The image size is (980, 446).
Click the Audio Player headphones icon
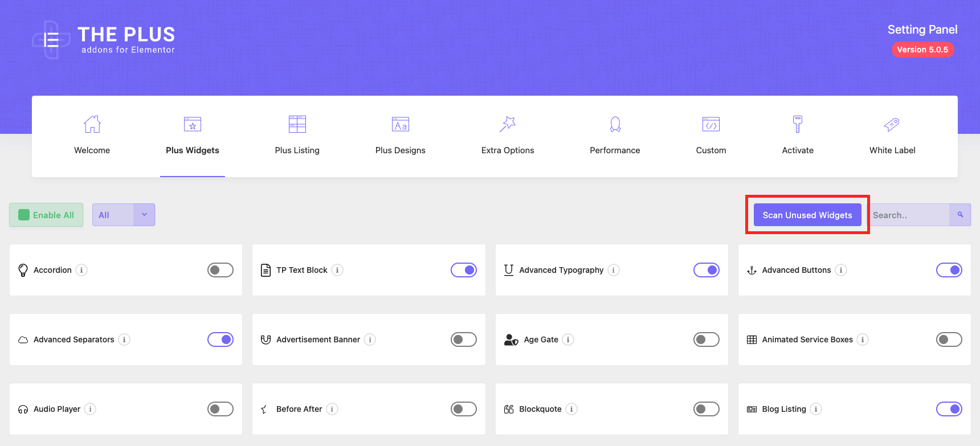[x=23, y=409]
